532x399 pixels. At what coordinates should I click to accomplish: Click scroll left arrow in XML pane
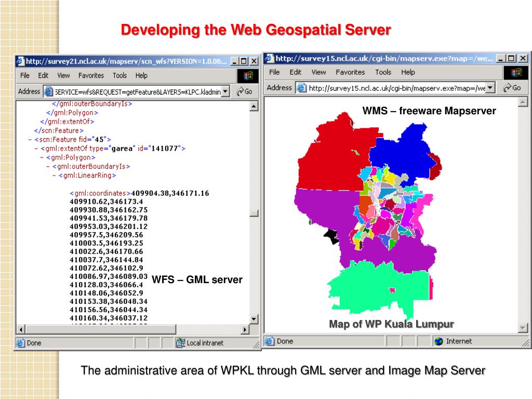[x=21, y=329]
